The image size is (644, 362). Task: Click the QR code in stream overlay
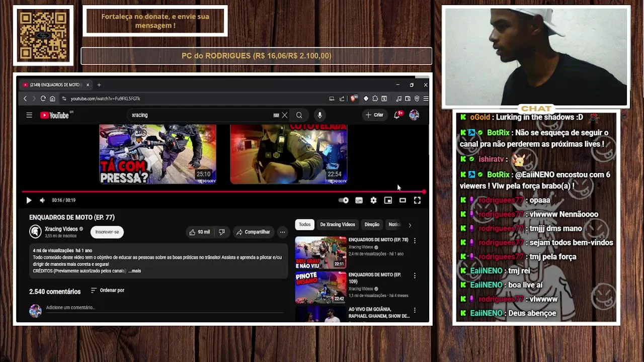pyautogui.click(x=43, y=36)
